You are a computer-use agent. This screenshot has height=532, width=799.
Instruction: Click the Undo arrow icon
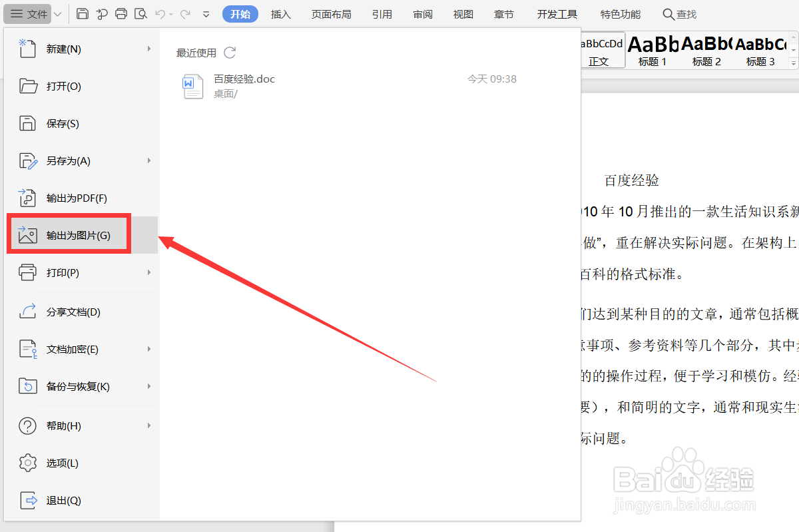[x=161, y=13]
